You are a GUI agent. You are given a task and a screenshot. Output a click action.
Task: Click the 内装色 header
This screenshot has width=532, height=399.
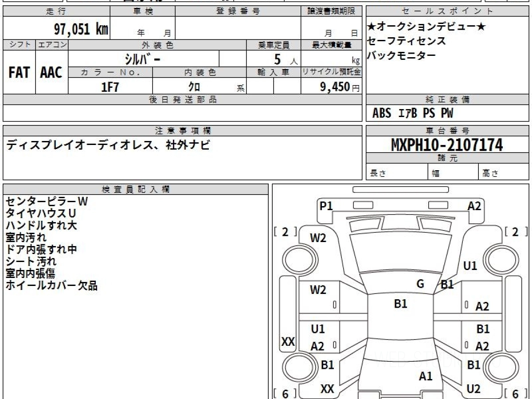pos(199,73)
